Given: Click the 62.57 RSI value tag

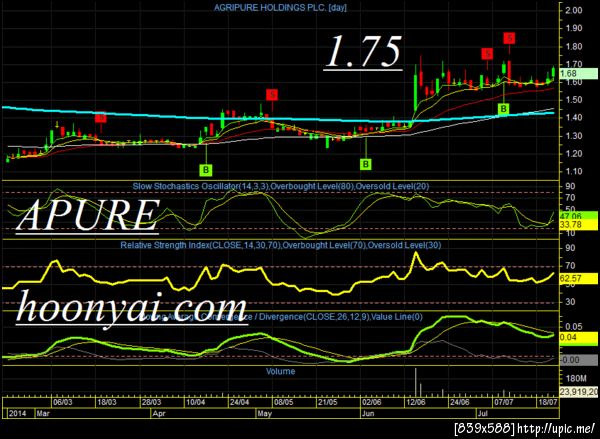Looking at the screenshot, I should (578, 279).
